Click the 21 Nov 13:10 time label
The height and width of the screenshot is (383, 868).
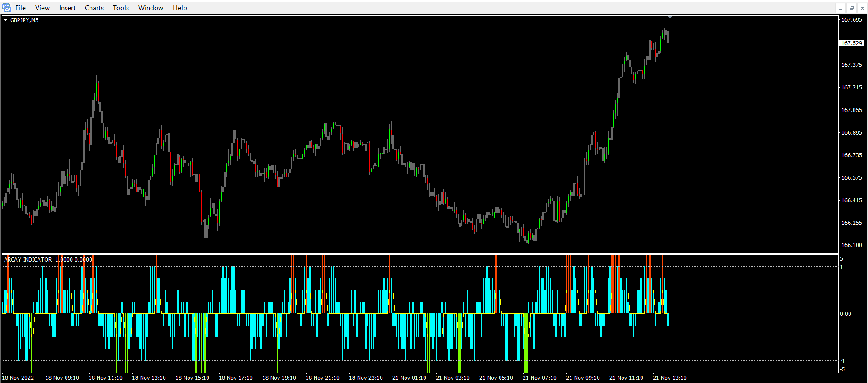[670, 378]
